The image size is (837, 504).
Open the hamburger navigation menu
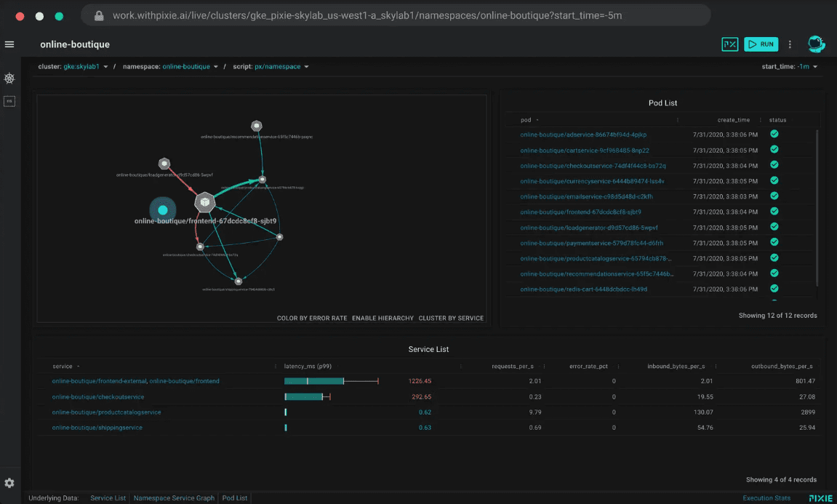9,44
